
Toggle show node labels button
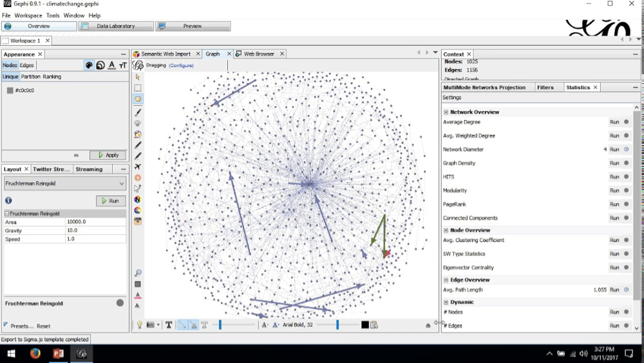tap(168, 325)
